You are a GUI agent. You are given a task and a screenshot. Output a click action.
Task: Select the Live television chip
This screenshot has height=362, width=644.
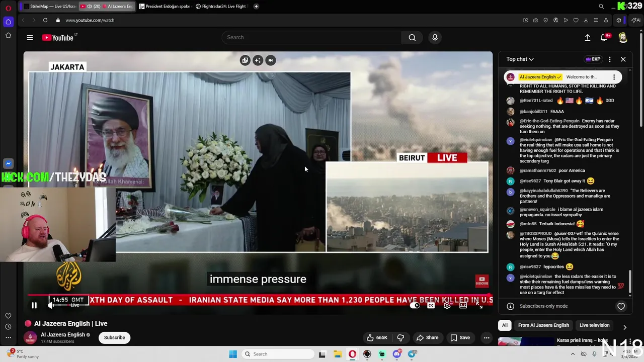tap(594, 325)
